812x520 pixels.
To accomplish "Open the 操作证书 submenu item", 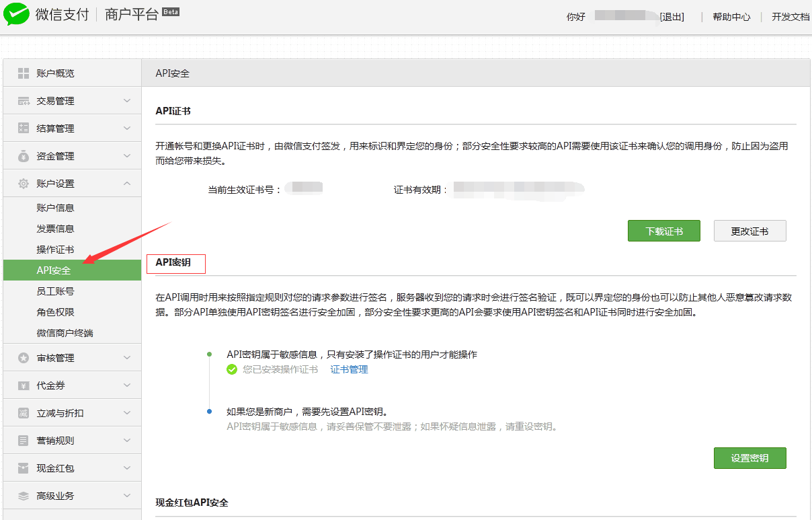I will [x=55, y=250].
